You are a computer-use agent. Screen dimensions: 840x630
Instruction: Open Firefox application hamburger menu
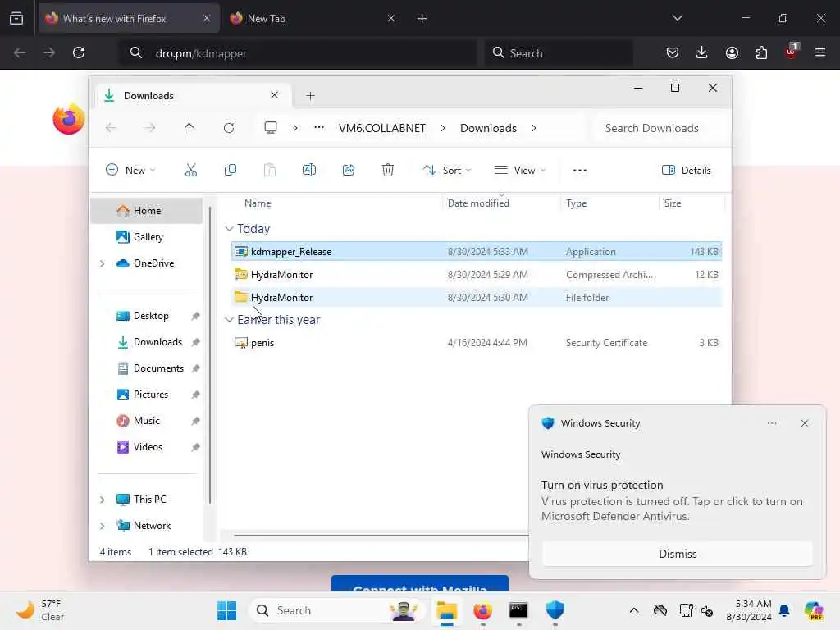(x=820, y=52)
